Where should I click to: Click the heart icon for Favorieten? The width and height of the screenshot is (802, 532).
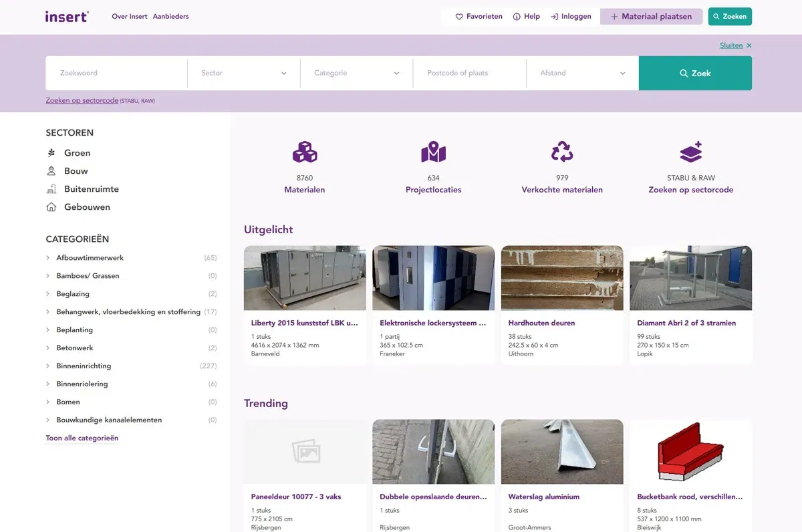point(458,16)
